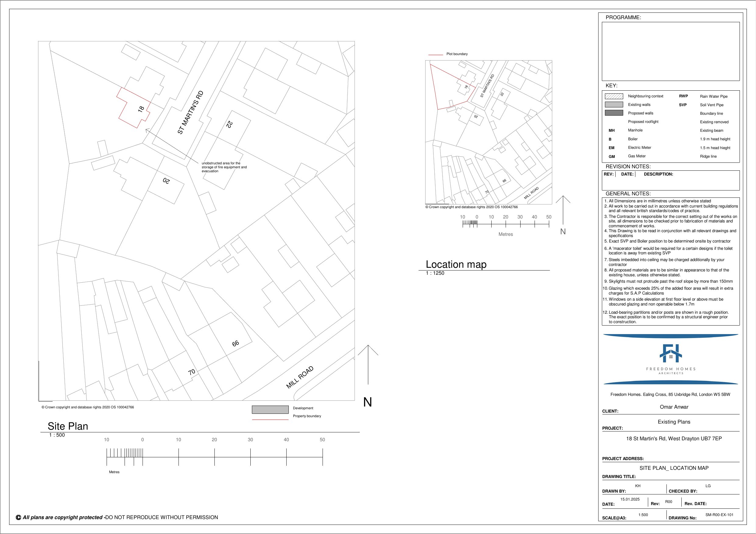Click the Site Plan north arrow
This screenshot has height=534, width=756.
(368, 365)
